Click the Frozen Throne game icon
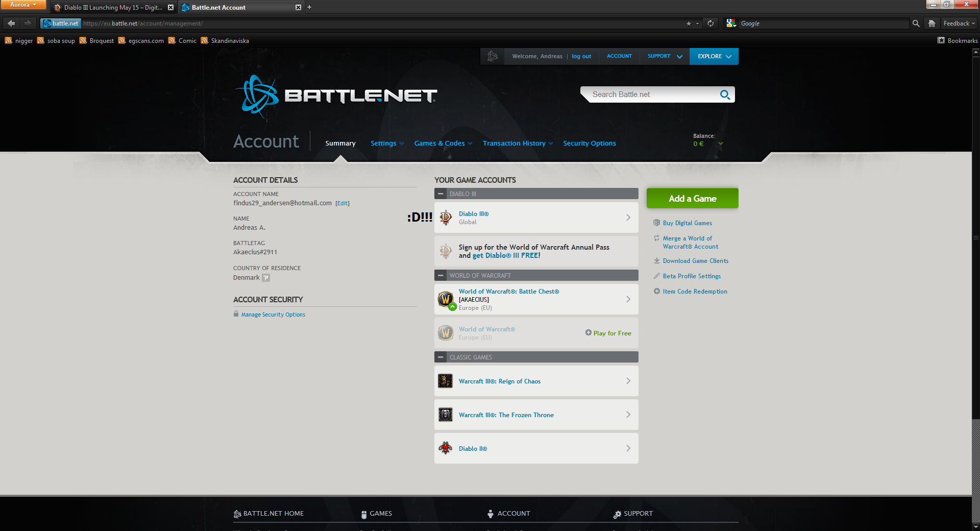The width and height of the screenshot is (980, 531). click(446, 415)
